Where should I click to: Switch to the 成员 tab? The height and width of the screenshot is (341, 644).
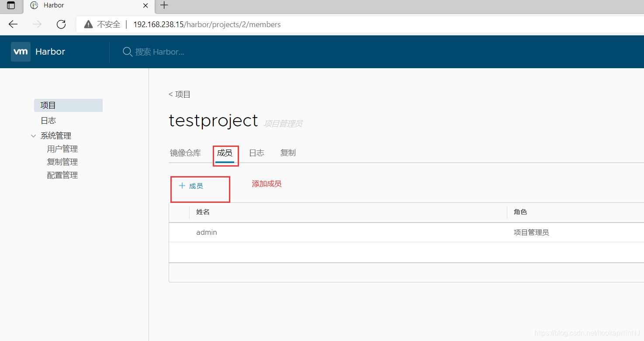pyautogui.click(x=225, y=153)
